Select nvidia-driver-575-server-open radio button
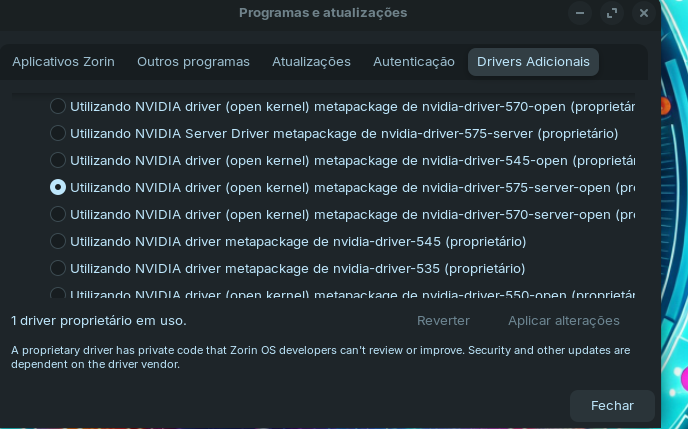The height and width of the screenshot is (429, 688). pos(58,187)
